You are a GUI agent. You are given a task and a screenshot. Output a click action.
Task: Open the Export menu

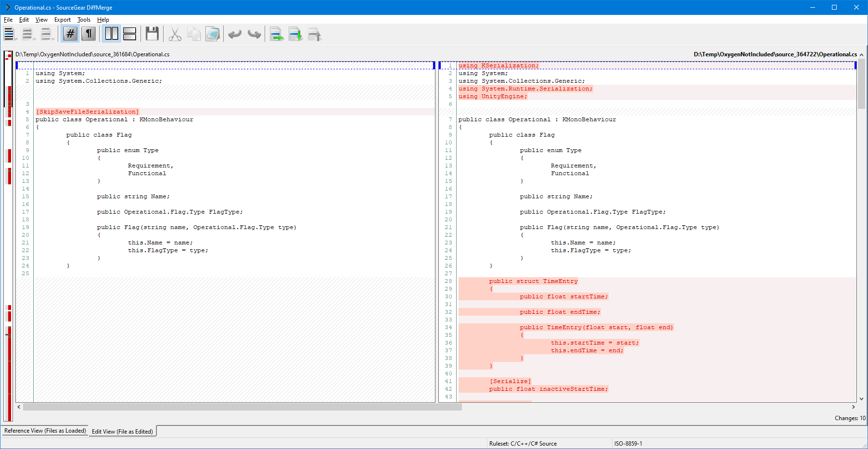pos(62,20)
